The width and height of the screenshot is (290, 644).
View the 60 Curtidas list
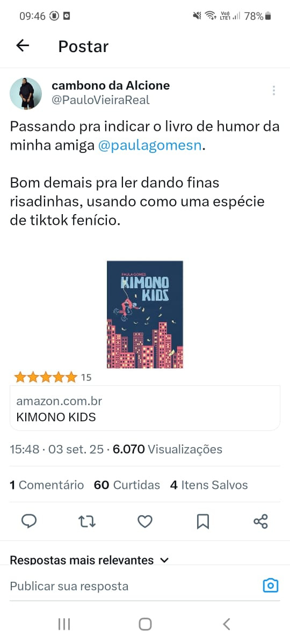click(127, 485)
